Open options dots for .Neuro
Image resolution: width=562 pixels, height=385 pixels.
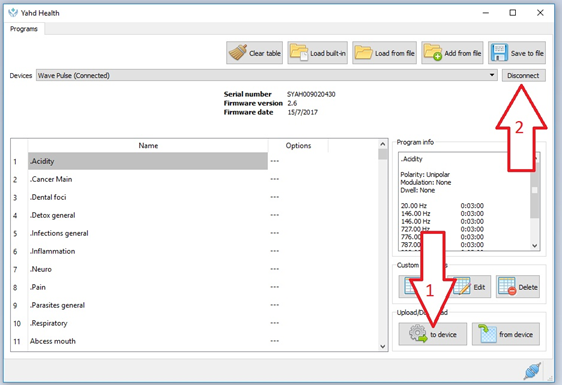[275, 269]
